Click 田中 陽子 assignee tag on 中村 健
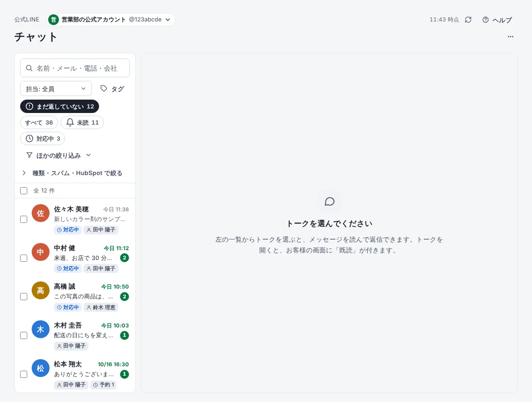Image resolution: width=532 pixels, height=402 pixels. pos(101,268)
